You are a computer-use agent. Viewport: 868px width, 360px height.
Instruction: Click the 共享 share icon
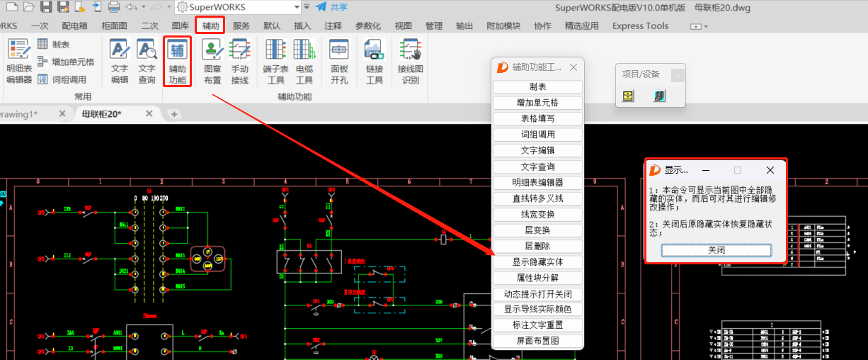[x=331, y=7]
